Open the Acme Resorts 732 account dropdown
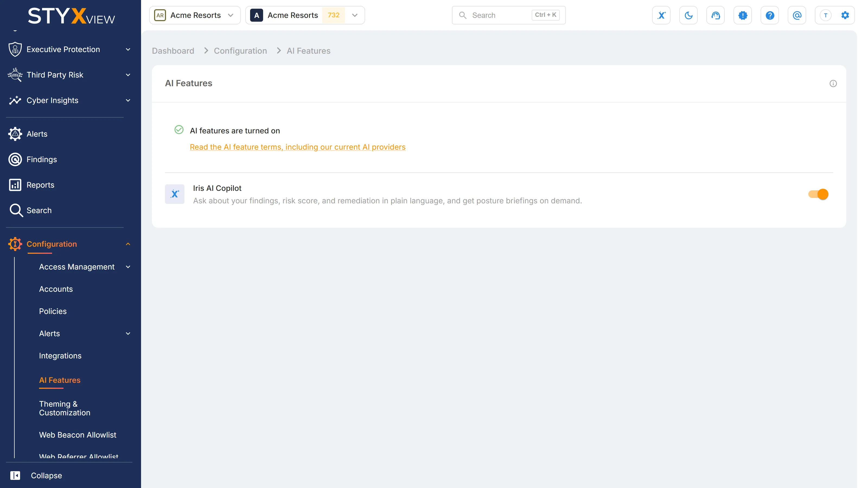This screenshot has width=868, height=488. click(305, 15)
